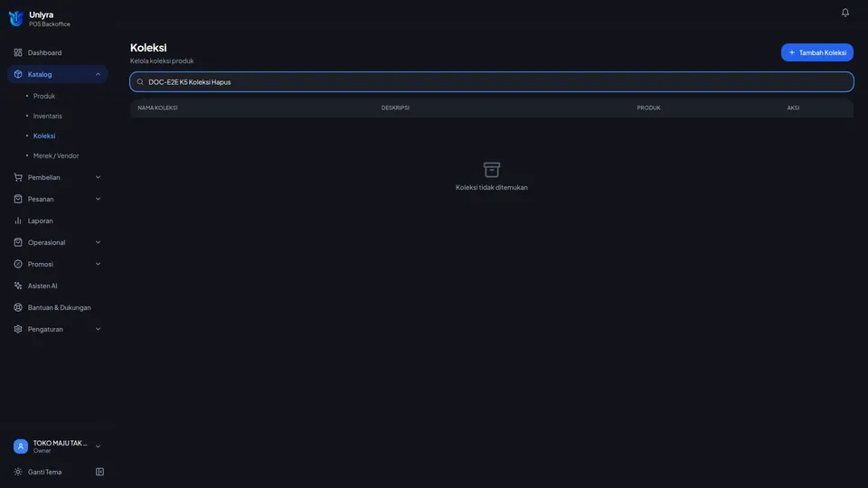
Task: Click the Laporan bar chart icon
Action: click(18, 221)
